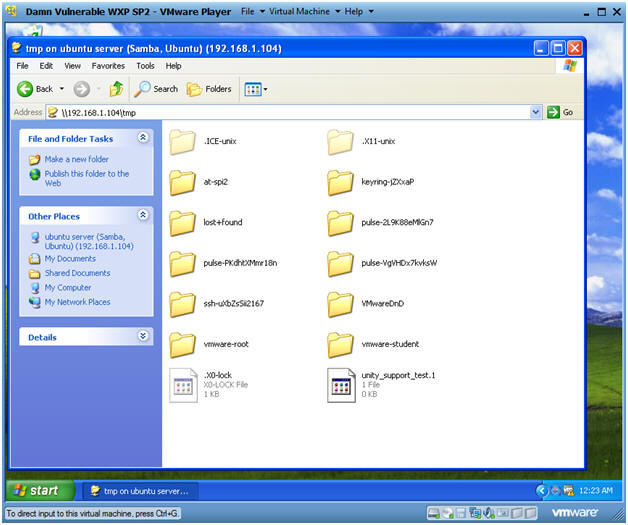
Task: Collapse the Other Places panel
Action: (143, 215)
